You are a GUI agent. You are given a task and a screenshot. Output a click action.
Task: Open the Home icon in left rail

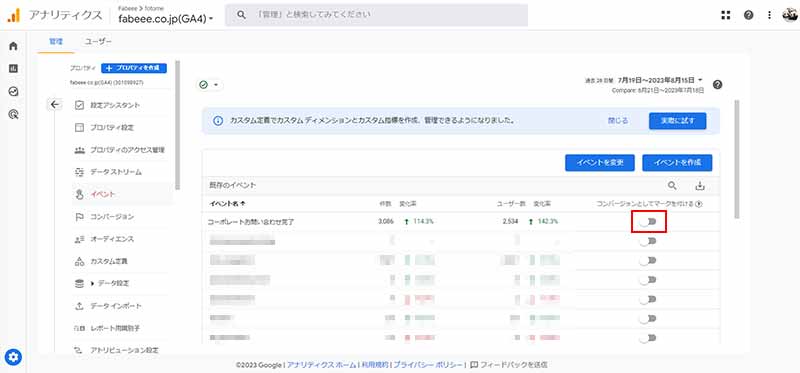coord(14,46)
